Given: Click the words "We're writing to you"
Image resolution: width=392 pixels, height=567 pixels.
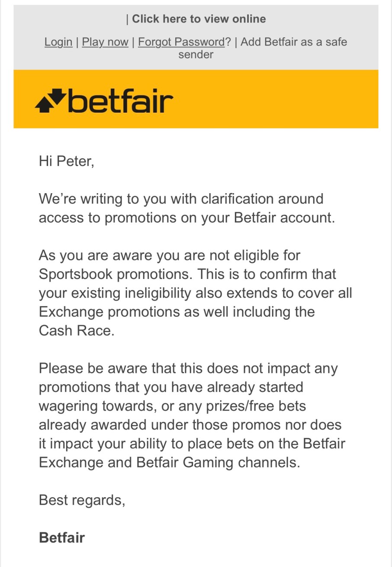Looking at the screenshot, I should (x=90, y=199).
